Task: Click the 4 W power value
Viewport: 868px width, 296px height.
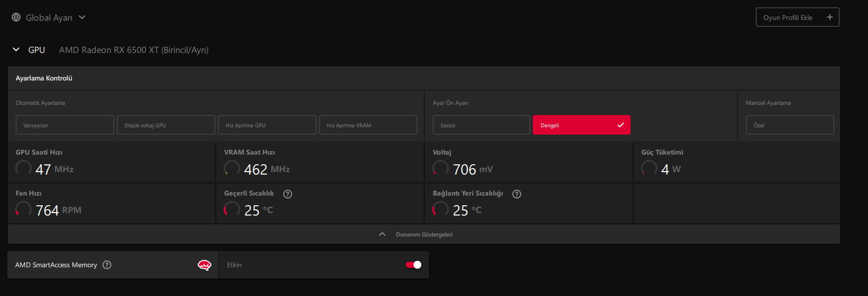Action: [671, 169]
